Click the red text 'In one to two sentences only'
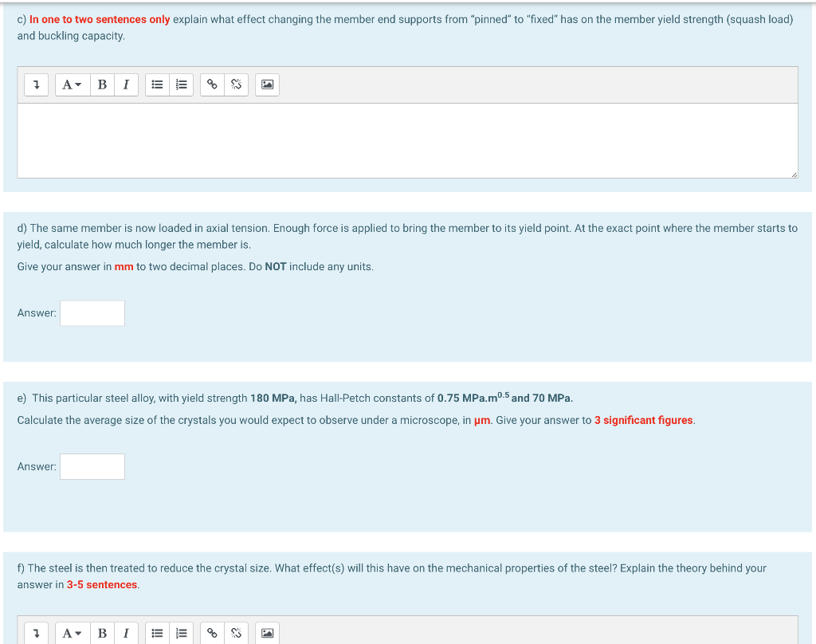The height and width of the screenshot is (644, 816). click(x=100, y=19)
